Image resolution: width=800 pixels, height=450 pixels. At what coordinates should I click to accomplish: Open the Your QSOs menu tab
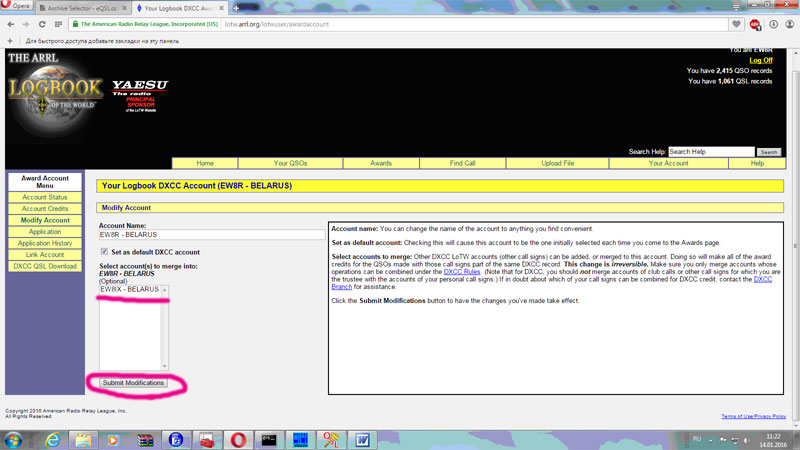[290, 163]
